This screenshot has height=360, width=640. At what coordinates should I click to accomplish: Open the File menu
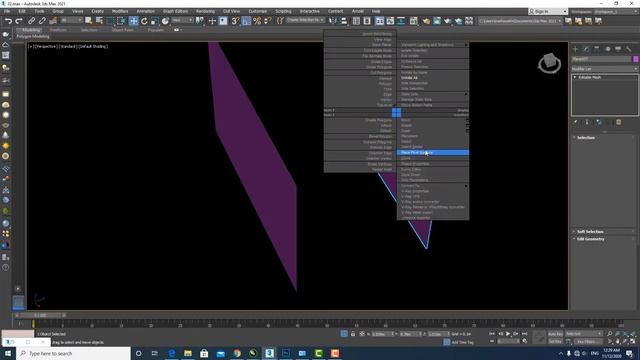click(7, 11)
